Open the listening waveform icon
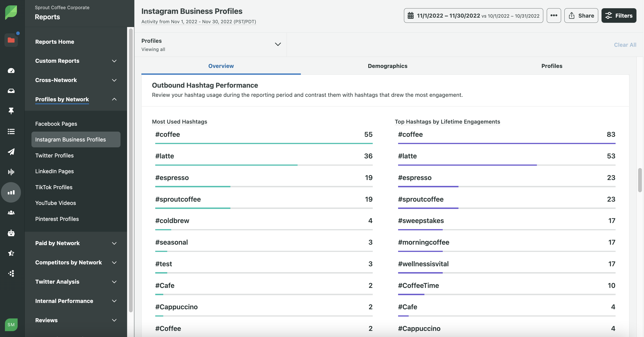This screenshot has height=337, width=644. [11, 172]
